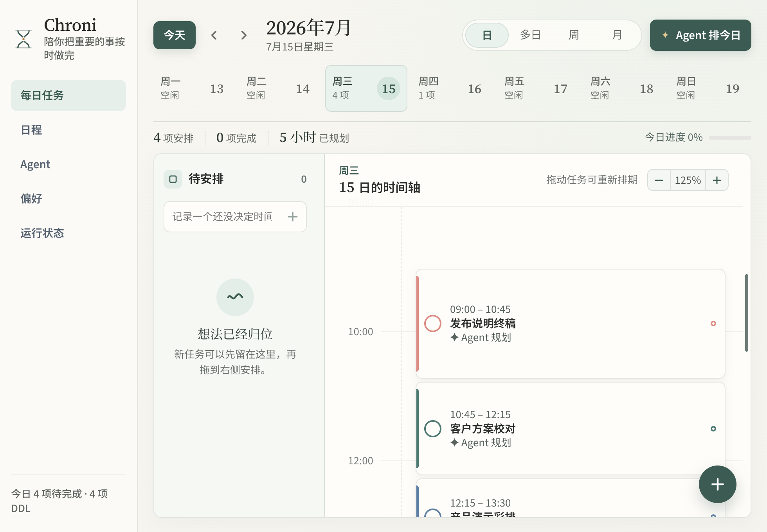Click the Agent 规划 sparkle under 发布说明终稿

[x=454, y=337]
